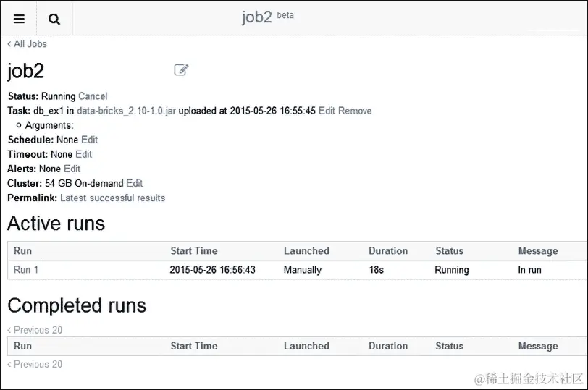The image size is (588, 390).
Task: Click Completed runs Run column header
Action: pyautogui.click(x=23, y=346)
